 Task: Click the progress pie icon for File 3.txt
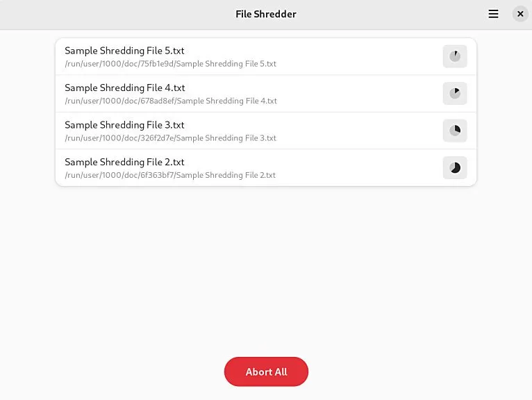(455, 131)
